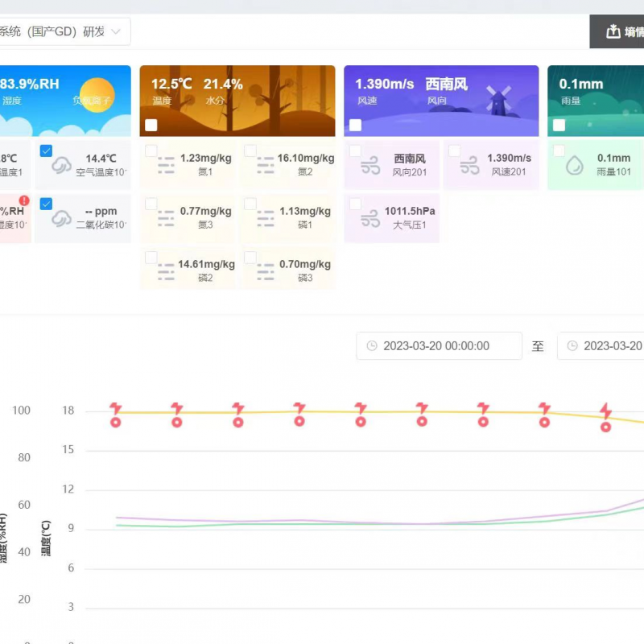
Task: Tick the 氮2 tile checkbox
Action: [250, 151]
